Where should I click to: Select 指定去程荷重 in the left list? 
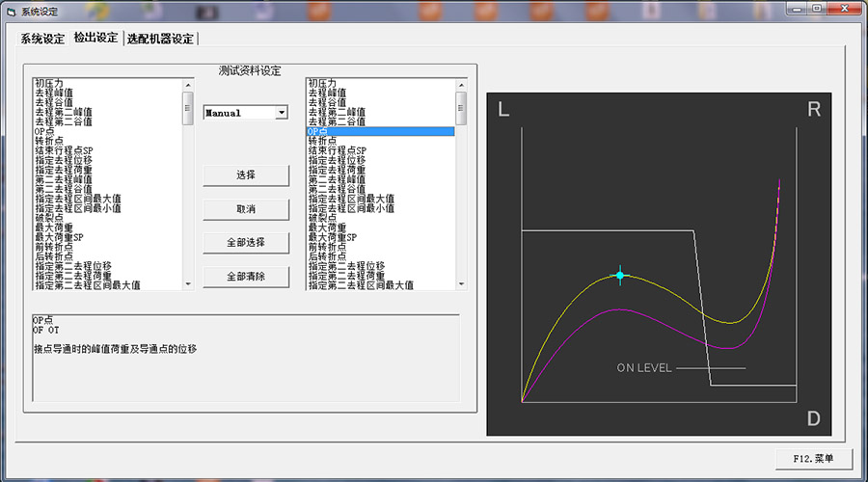[64, 170]
